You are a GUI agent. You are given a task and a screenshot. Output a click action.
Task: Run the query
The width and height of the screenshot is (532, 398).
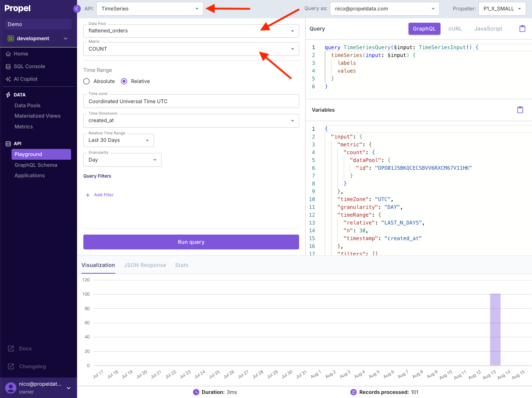[191, 242]
